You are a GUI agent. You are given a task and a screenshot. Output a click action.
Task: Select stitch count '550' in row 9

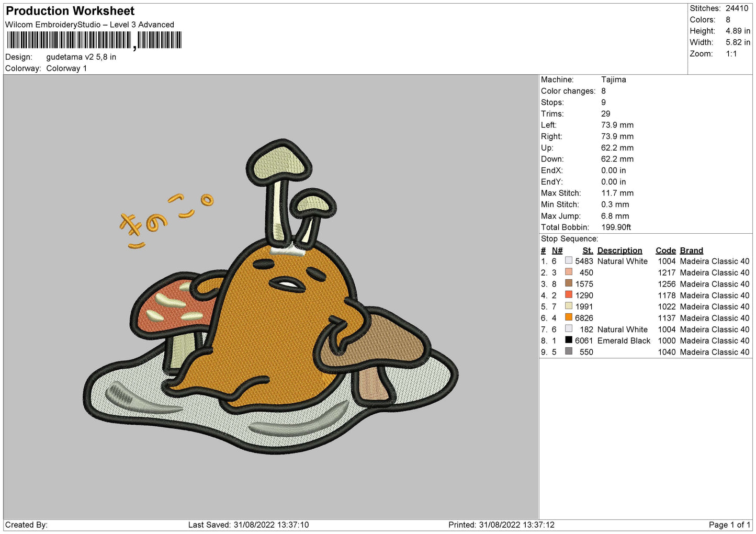(x=586, y=353)
